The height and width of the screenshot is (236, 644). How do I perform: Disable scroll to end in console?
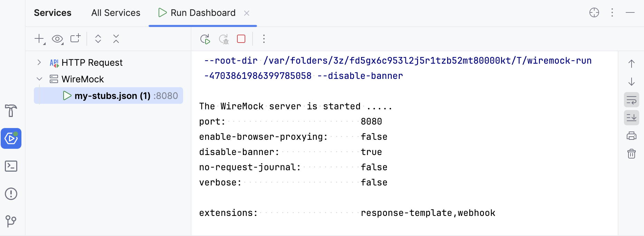point(632,118)
